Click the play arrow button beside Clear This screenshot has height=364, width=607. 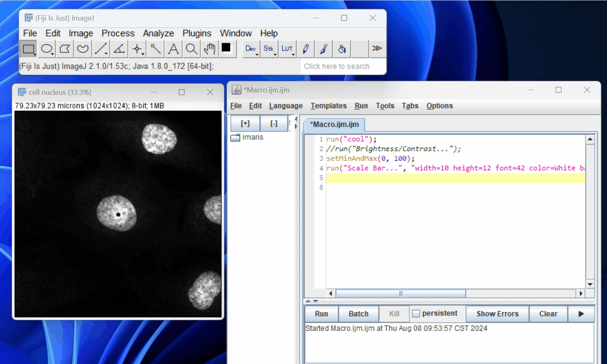pos(581,314)
